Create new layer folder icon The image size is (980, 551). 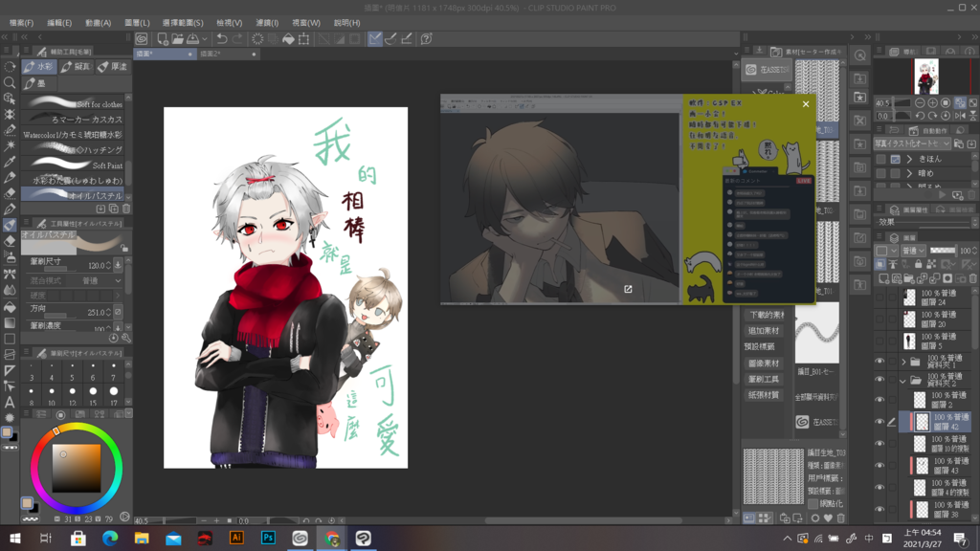pos(909,278)
